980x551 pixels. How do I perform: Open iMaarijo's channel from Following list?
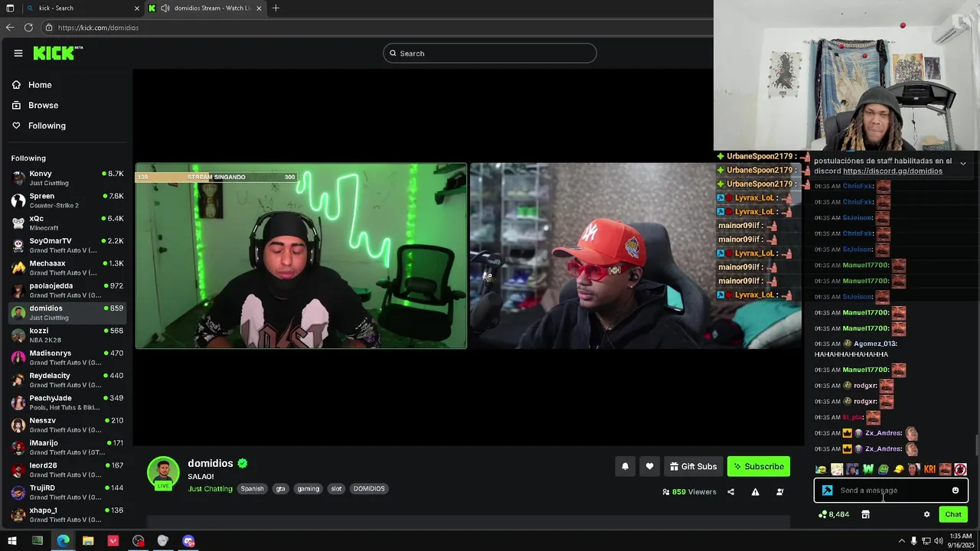67,447
